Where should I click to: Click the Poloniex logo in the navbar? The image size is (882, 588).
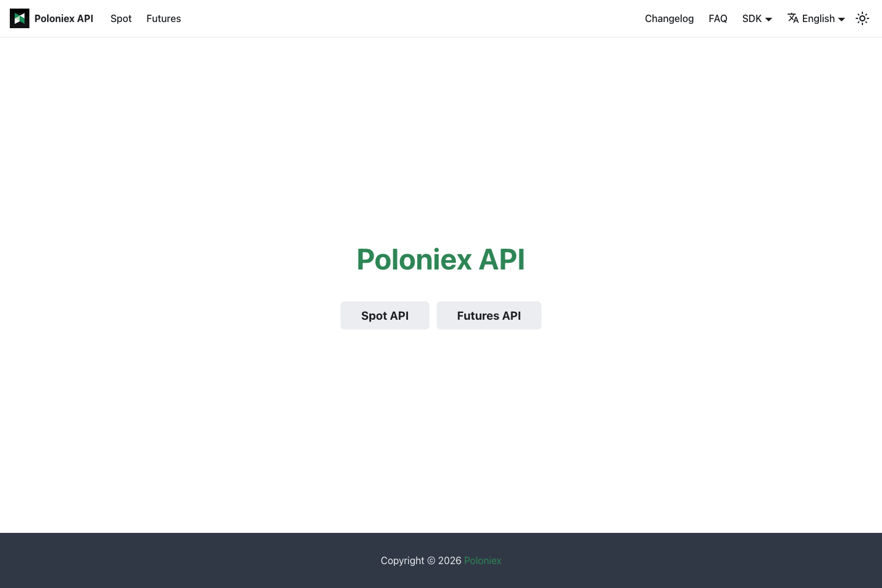(x=19, y=18)
